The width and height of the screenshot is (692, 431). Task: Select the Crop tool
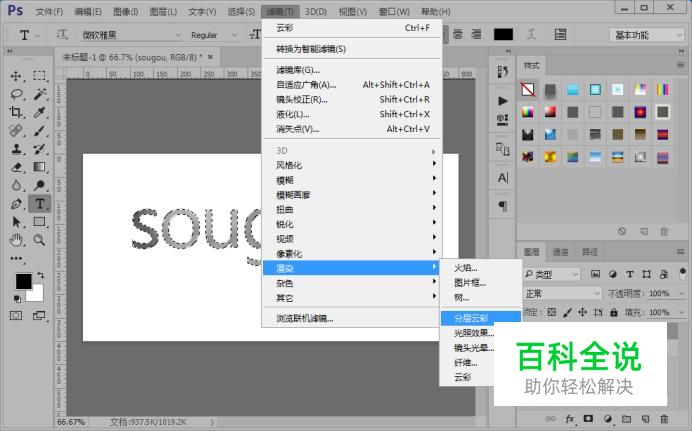pyautogui.click(x=16, y=112)
